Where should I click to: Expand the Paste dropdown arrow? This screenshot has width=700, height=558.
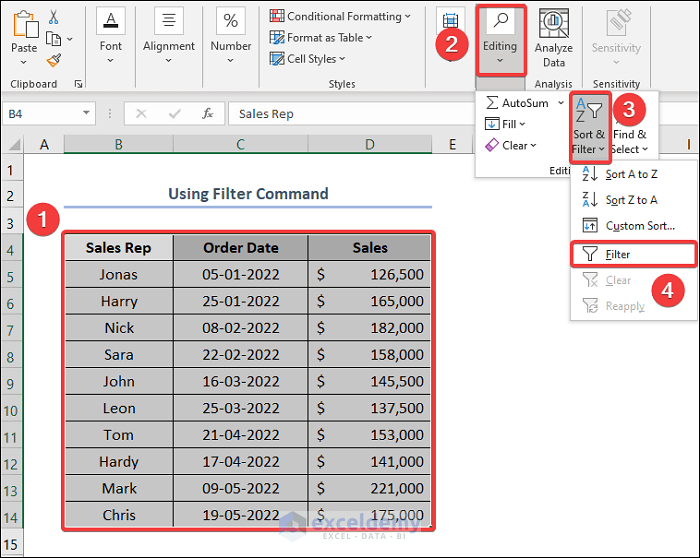(24, 62)
